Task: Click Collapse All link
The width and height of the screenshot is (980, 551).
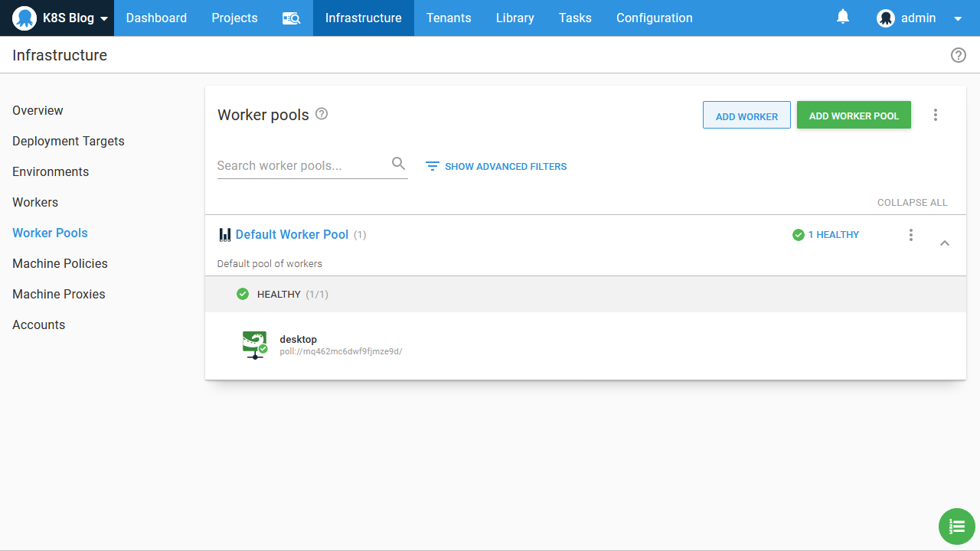Action: (x=912, y=203)
